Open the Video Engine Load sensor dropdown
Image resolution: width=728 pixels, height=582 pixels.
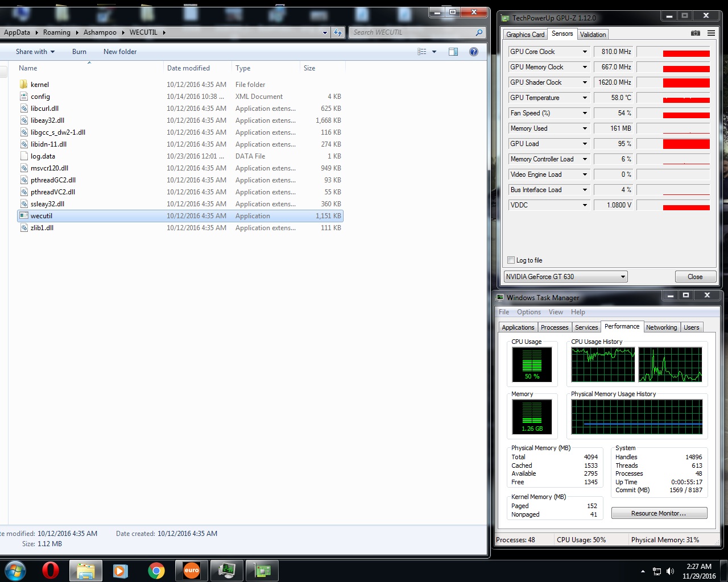(x=585, y=174)
